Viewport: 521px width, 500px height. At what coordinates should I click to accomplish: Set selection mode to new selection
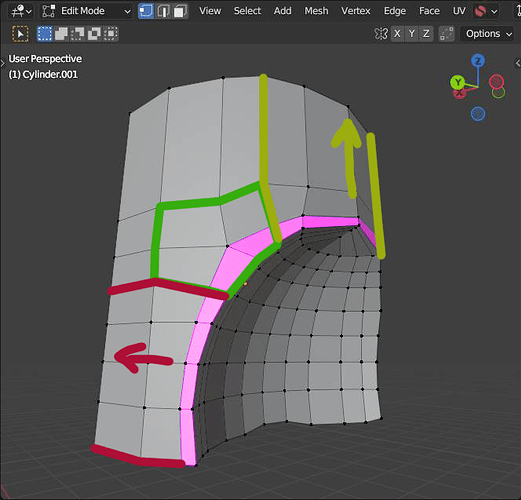click(x=45, y=34)
